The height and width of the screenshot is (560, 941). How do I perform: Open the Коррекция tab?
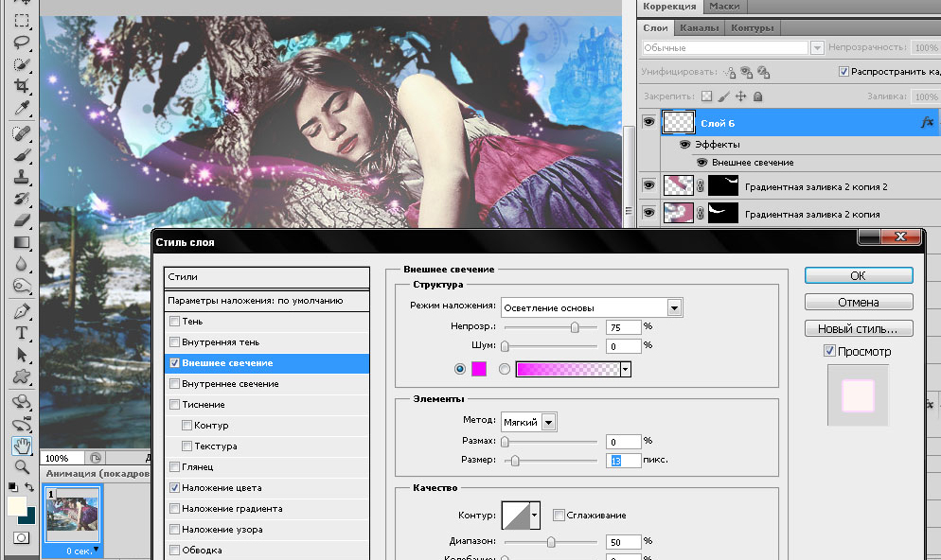coord(669,7)
